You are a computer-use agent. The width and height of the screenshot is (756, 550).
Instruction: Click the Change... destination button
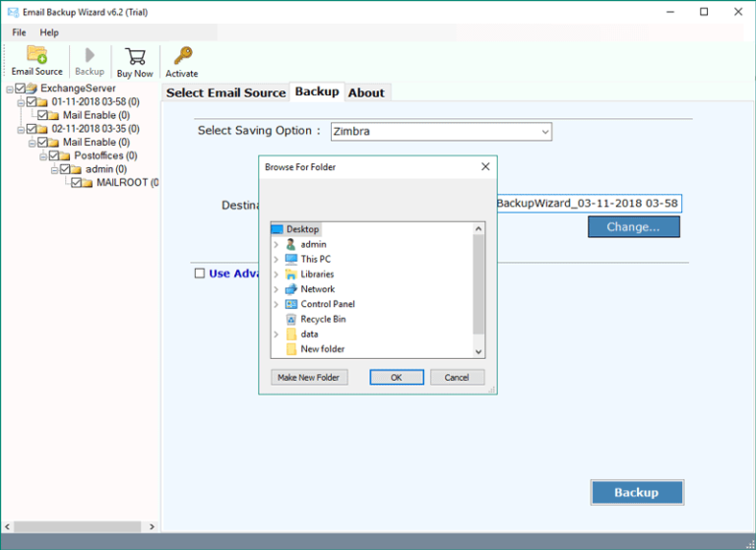(634, 227)
